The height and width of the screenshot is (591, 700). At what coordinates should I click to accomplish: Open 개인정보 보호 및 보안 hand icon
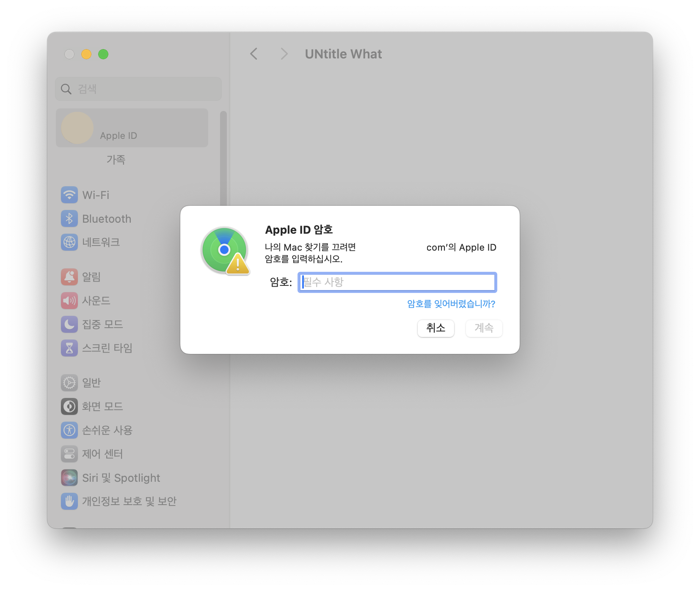[69, 501]
